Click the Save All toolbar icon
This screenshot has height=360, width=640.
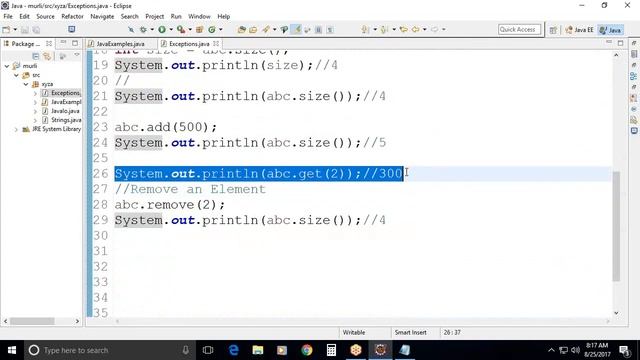[x=36, y=30]
